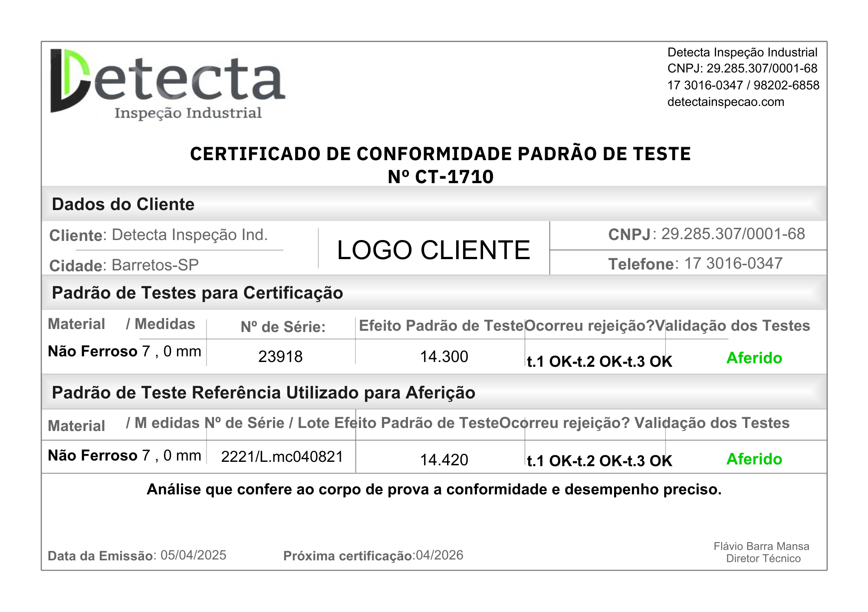Viewport: 868px width, 612px height.
Task: Select the Telefone value 17 3016-0347
Action: [x=733, y=263]
